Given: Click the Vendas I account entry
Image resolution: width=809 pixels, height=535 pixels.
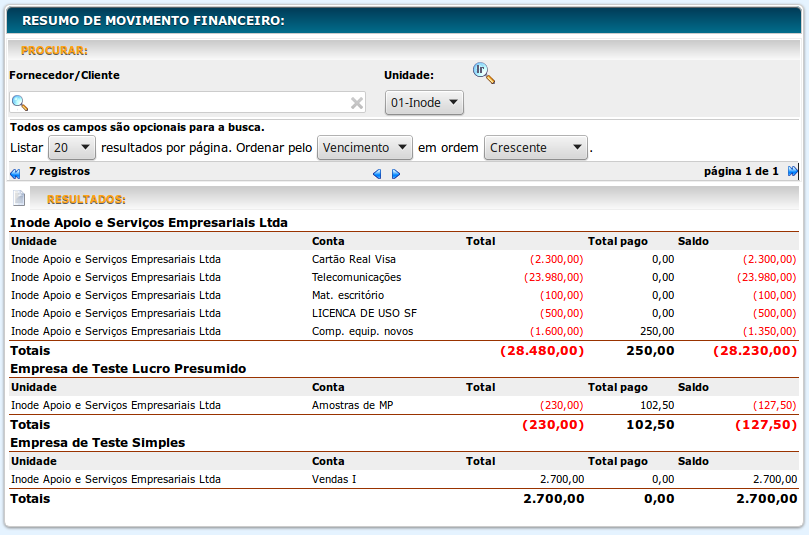Looking at the screenshot, I should [334, 479].
